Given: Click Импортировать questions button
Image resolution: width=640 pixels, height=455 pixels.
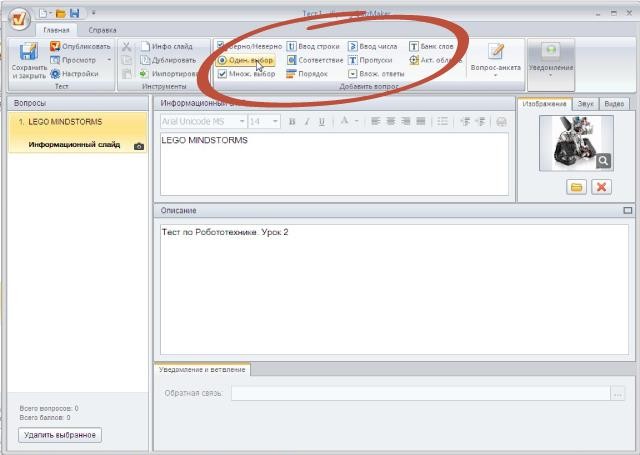Looking at the screenshot, I should pyautogui.click(x=169, y=74).
